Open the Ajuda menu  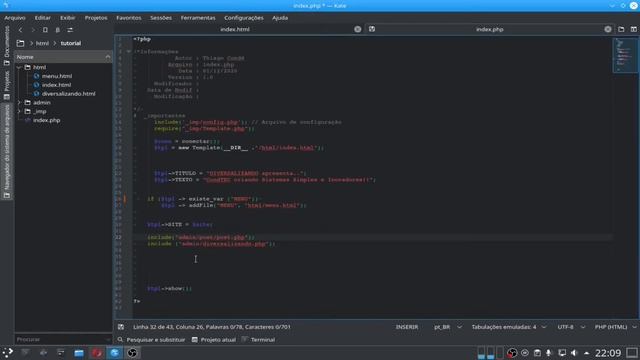[280, 18]
